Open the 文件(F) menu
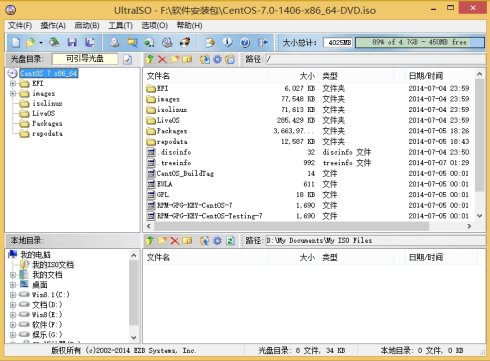This screenshot has height=361, width=490. pos(20,26)
